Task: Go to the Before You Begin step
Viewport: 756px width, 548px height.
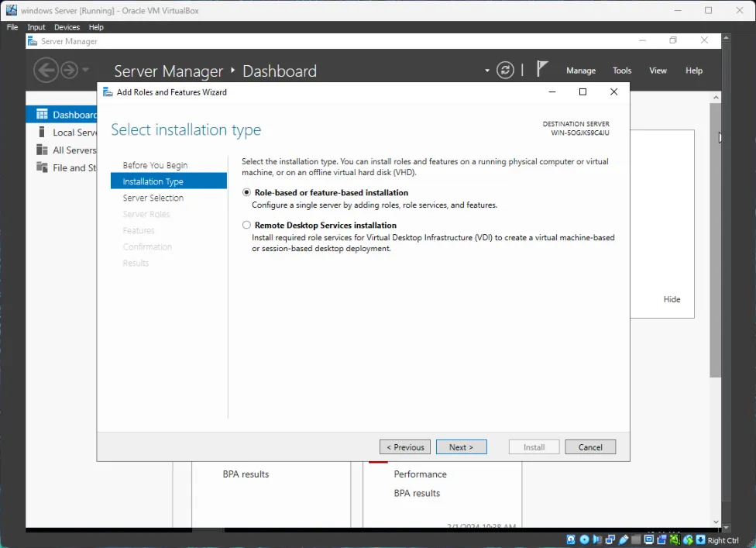Action: [155, 165]
